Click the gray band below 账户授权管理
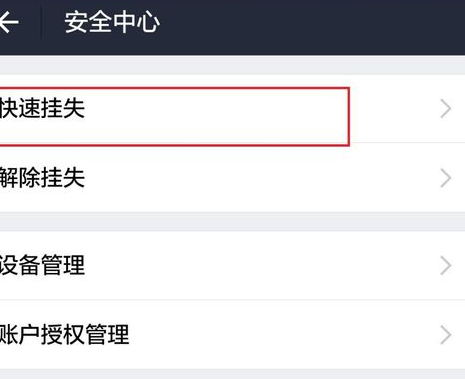 tap(232, 374)
